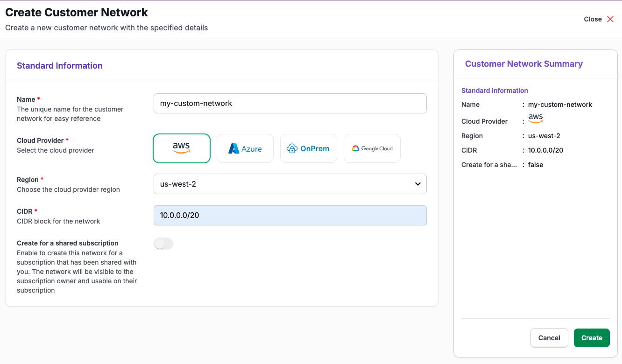Screen dimensions: 622x364
Task: Click the Name field containing my-custom-network
Action: coord(290,103)
